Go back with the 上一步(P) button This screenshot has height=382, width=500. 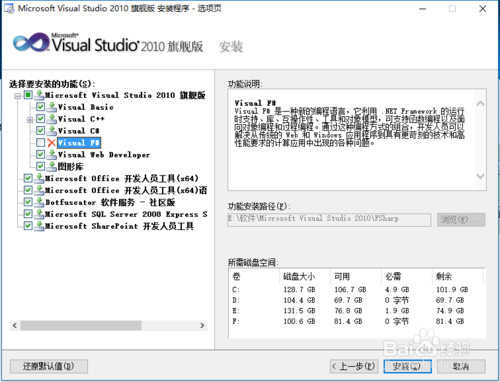pyautogui.click(x=354, y=366)
